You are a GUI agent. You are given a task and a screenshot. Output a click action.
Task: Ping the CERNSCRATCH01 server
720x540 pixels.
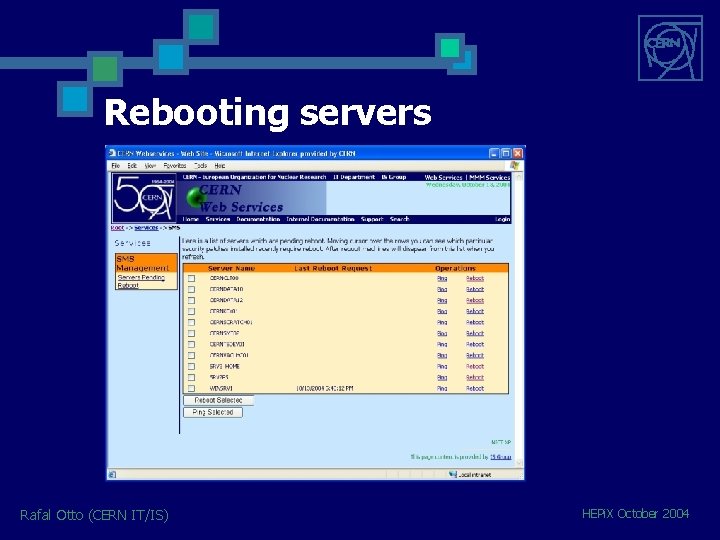pyautogui.click(x=442, y=322)
